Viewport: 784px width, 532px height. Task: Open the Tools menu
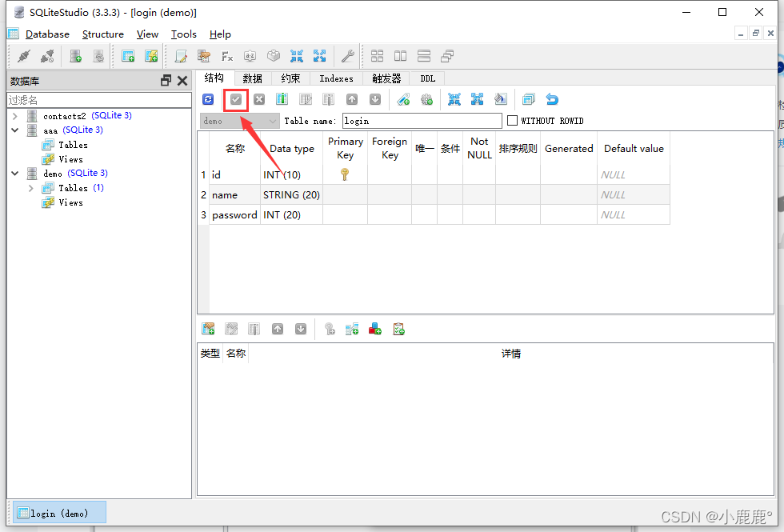[x=183, y=34]
